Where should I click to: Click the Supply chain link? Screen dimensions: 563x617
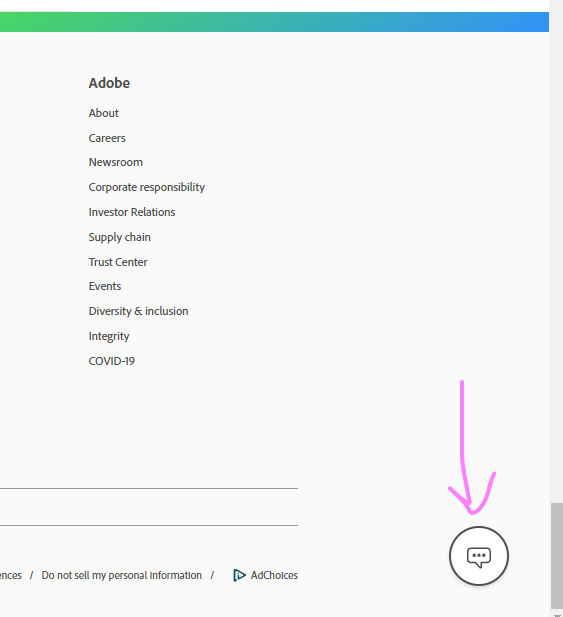click(120, 237)
